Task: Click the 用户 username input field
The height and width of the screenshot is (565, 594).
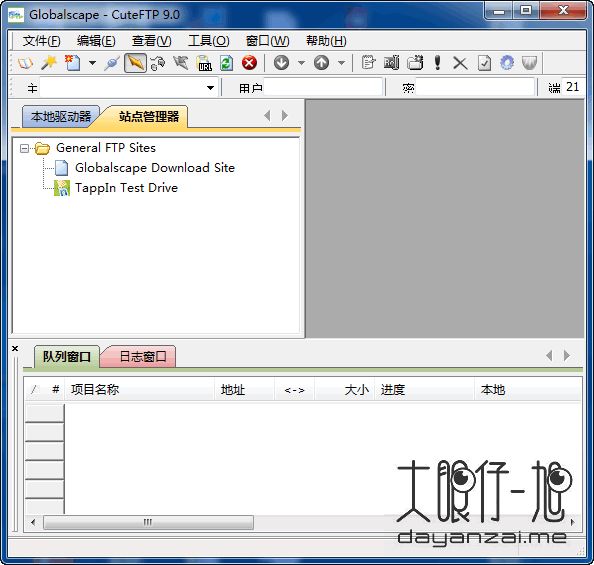Action: pos(323,87)
